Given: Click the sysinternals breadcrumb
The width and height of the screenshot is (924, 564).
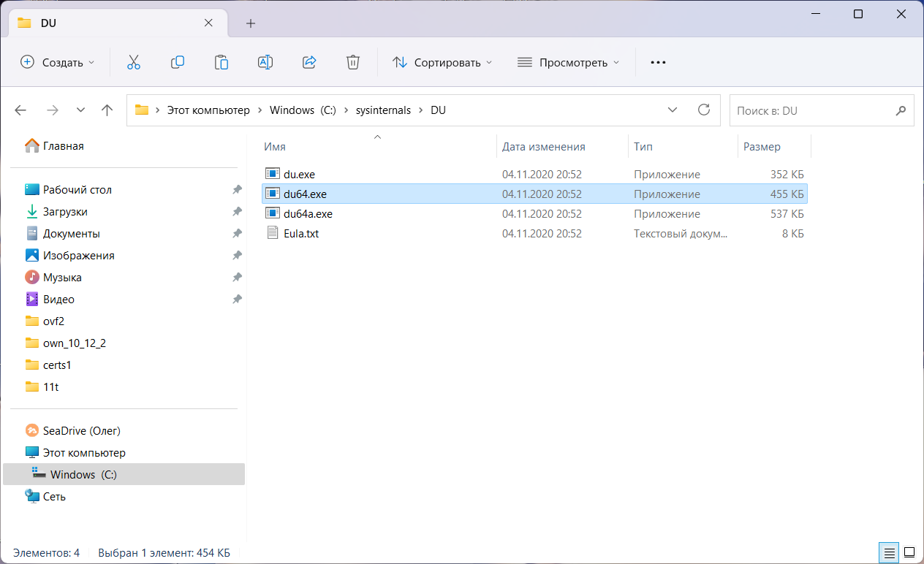Looking at the screenshot, I should (382, 110).
